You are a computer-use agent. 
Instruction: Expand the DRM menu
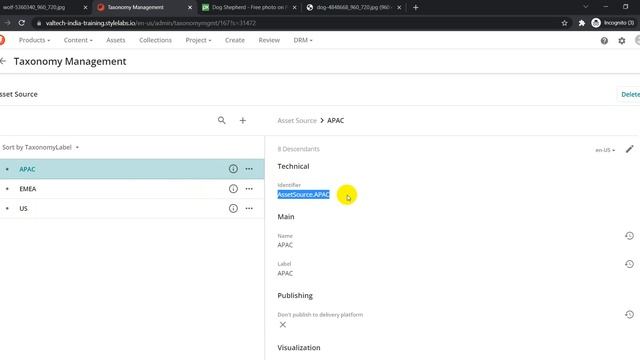303,40
